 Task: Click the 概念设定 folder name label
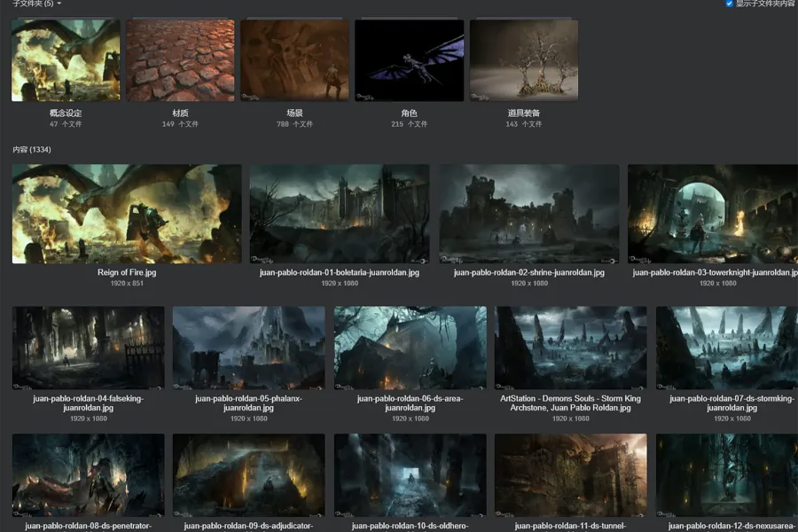coord(66,113)
